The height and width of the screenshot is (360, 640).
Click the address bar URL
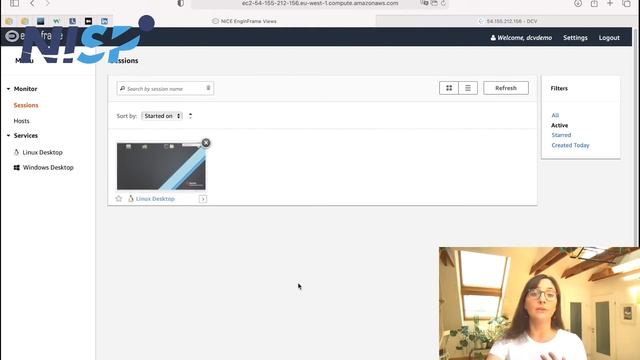pyautogui.click(x=320, y=3)
